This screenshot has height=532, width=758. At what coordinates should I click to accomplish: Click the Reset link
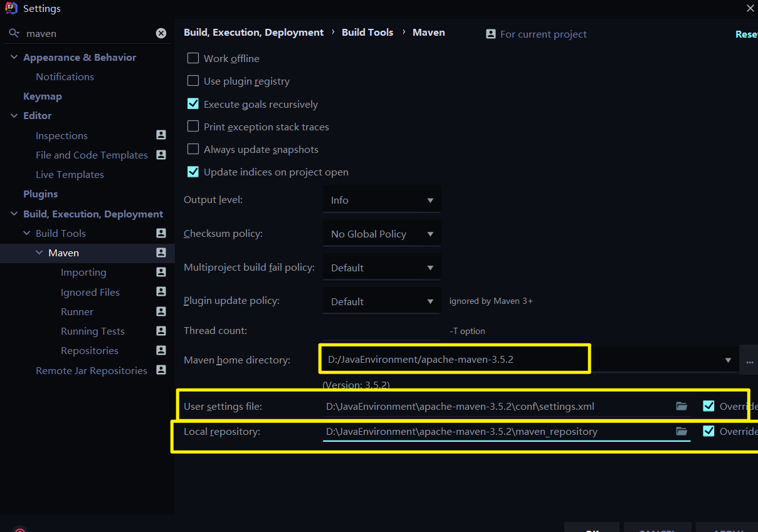(x=746, y=34)
